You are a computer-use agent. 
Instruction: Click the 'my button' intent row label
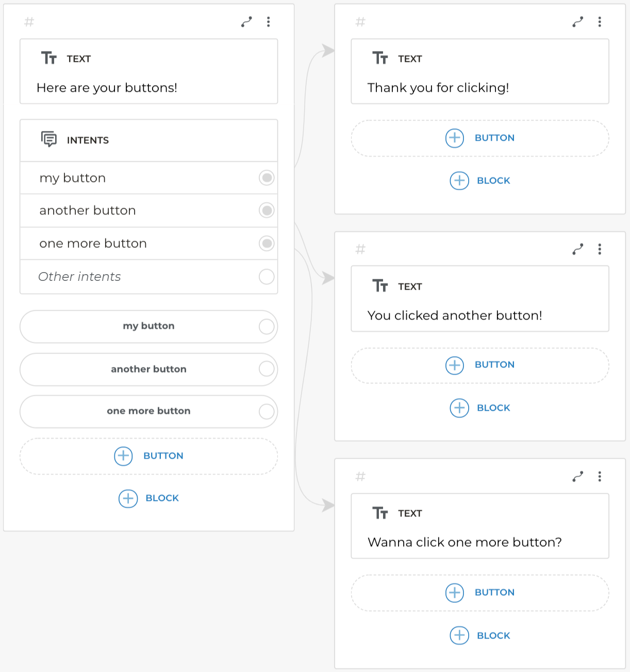pyautogui.click(x=73, y=178)
